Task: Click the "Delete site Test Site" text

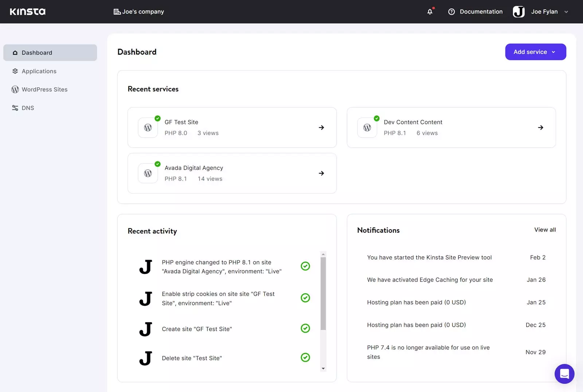Action: (x=192, y=358)
